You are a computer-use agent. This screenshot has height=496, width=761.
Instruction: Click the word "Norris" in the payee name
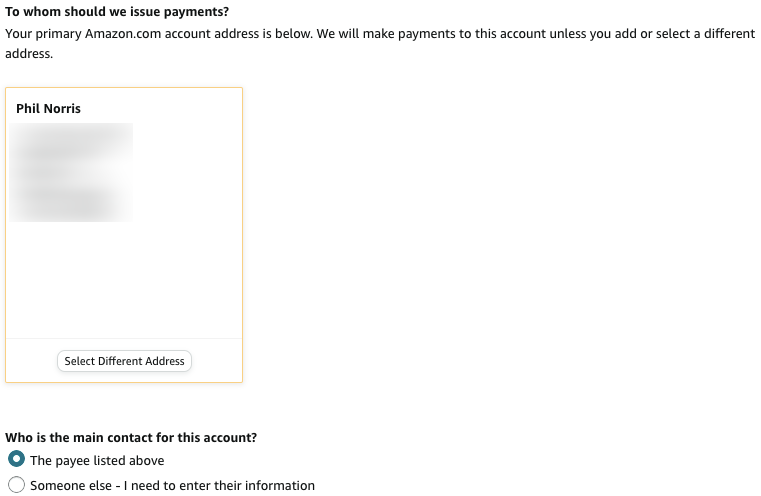click(x=62, y=108)
